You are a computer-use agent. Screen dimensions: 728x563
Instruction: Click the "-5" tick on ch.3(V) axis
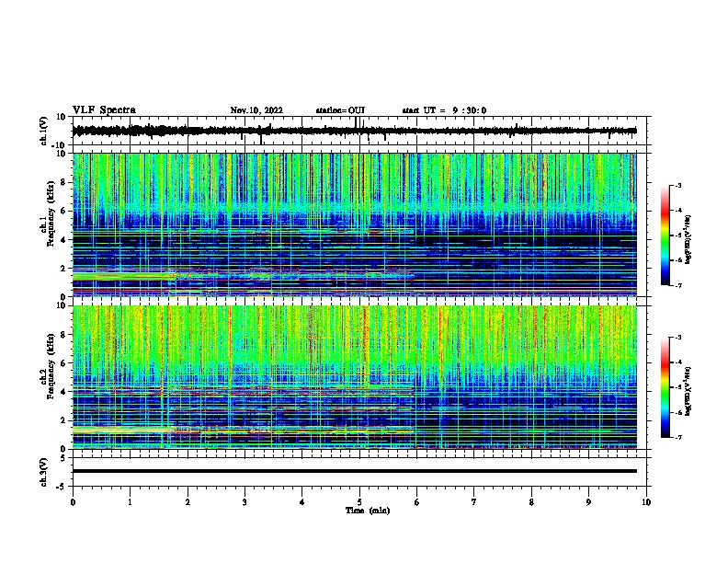pyautogui.click(x=63, y=487)
